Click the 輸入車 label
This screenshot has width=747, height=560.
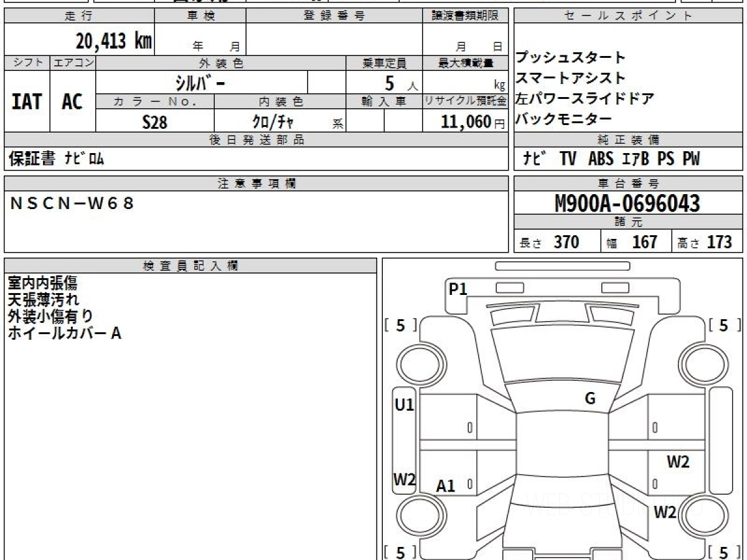384,101
